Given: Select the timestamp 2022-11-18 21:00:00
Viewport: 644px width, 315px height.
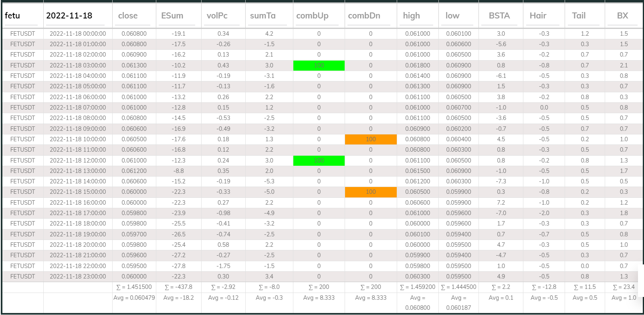Looking at the screenshot, I should [x=78, y=255].
